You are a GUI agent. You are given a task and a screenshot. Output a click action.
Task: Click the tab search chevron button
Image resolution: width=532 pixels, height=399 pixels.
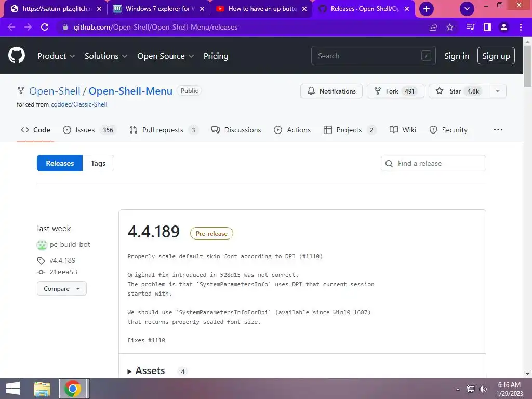[467, 9]
